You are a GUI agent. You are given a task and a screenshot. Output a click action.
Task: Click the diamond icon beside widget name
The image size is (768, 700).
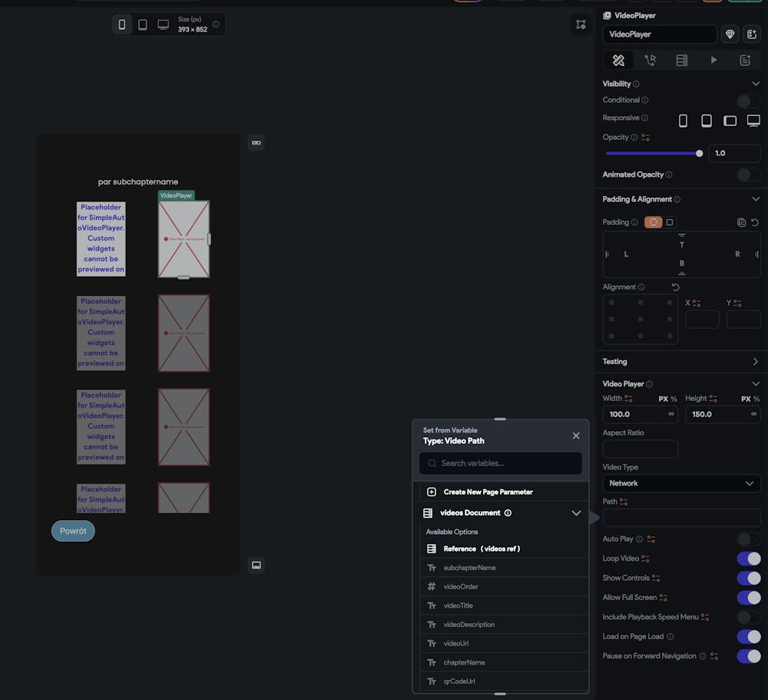click(730, 34)
